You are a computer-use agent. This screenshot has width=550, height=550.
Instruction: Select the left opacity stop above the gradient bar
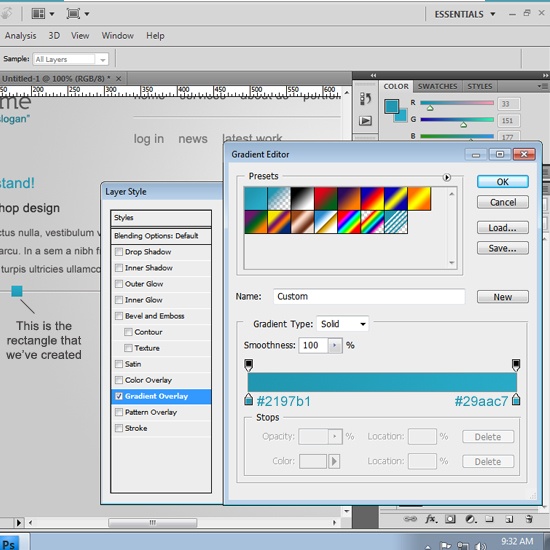(x=248, y=365)
